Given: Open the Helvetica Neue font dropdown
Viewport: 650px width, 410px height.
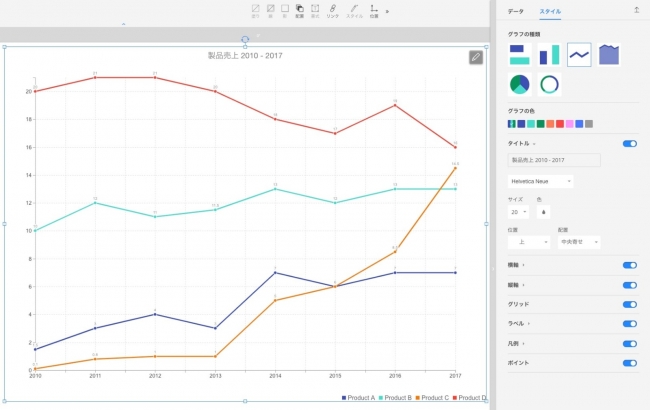Looking at the screenshot, I should 540,181.
